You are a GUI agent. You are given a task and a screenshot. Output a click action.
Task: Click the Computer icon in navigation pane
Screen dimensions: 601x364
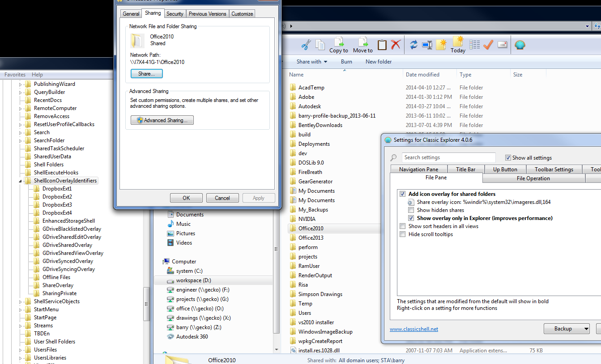click(x=166, y=262)
